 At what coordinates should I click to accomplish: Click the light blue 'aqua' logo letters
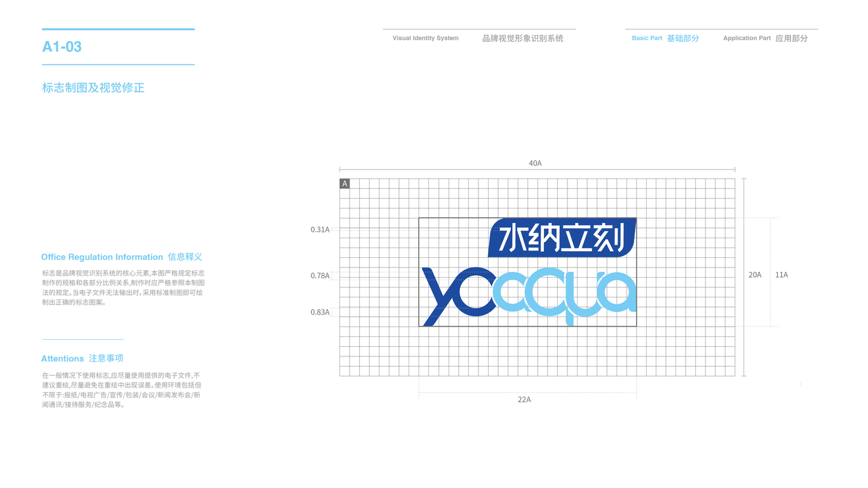point(566,296)
